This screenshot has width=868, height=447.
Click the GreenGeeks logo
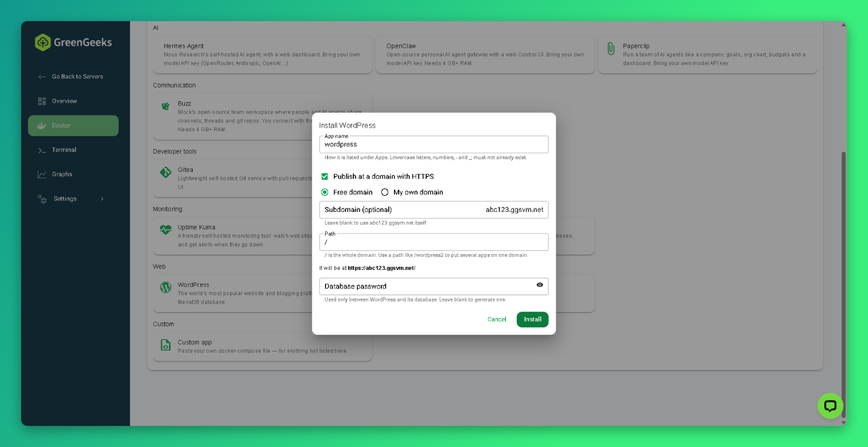(x=73, y=42)
